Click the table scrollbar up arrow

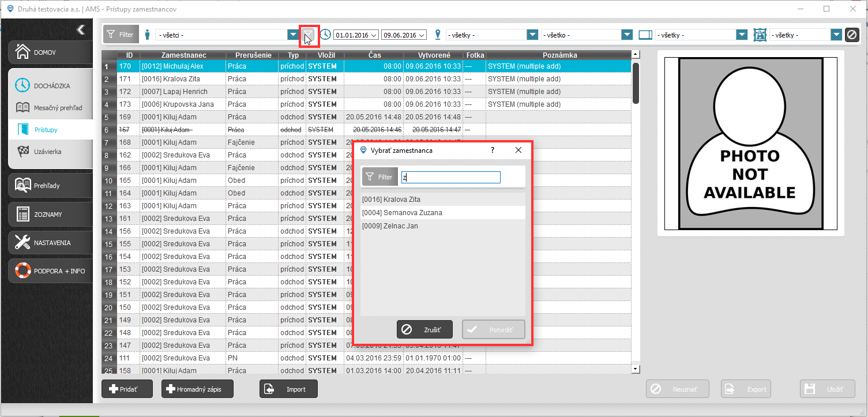(636, 54)
